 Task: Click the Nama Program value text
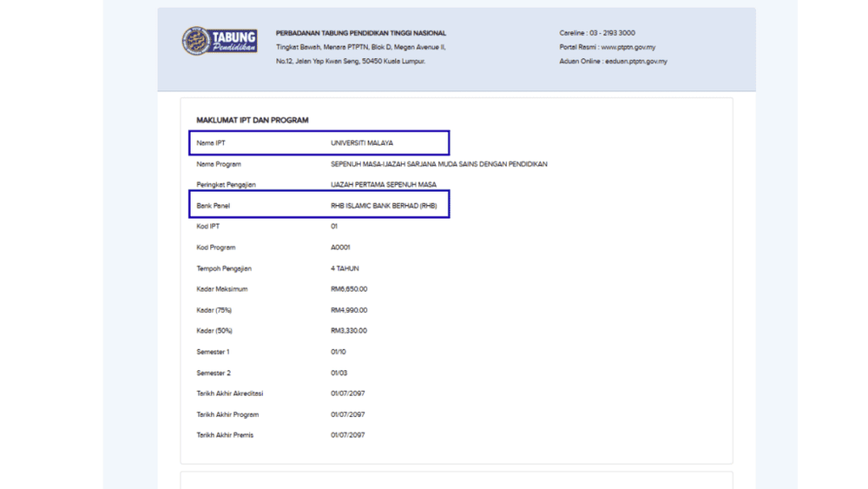439,164
